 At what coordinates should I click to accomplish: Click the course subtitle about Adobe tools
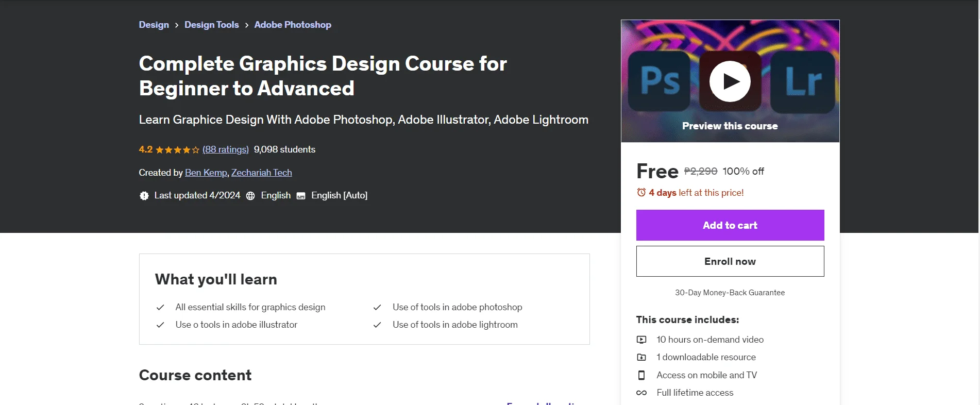pyautogui.click(x=364, y=120)
